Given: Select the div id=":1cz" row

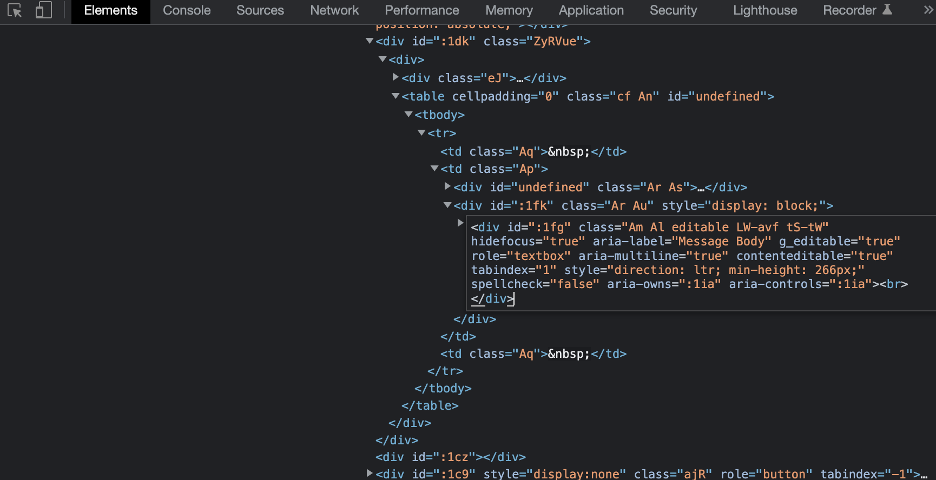Looking at the screenshot, I should point(451,457).
